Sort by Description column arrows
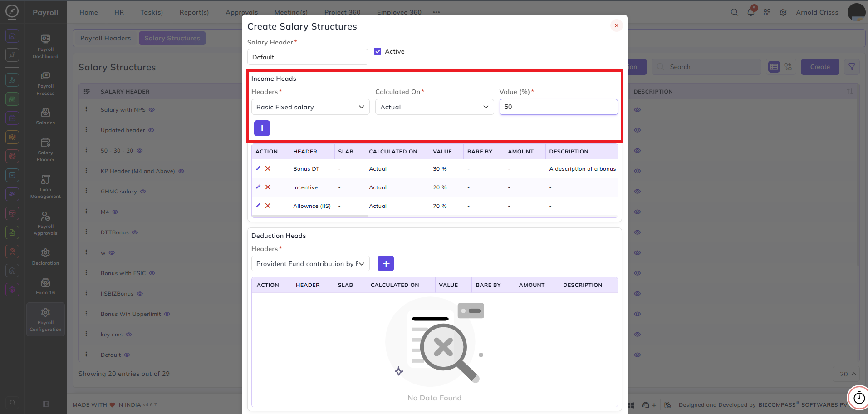The image size is (868, 414). tap(850, 91)
